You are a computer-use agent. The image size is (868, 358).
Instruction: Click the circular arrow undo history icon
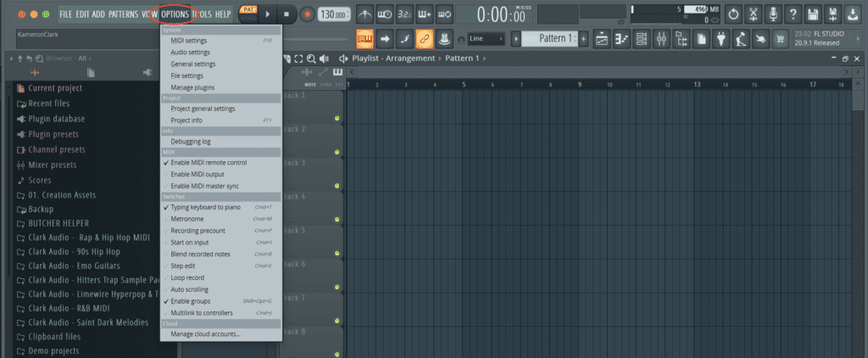[x=733, y=14]
